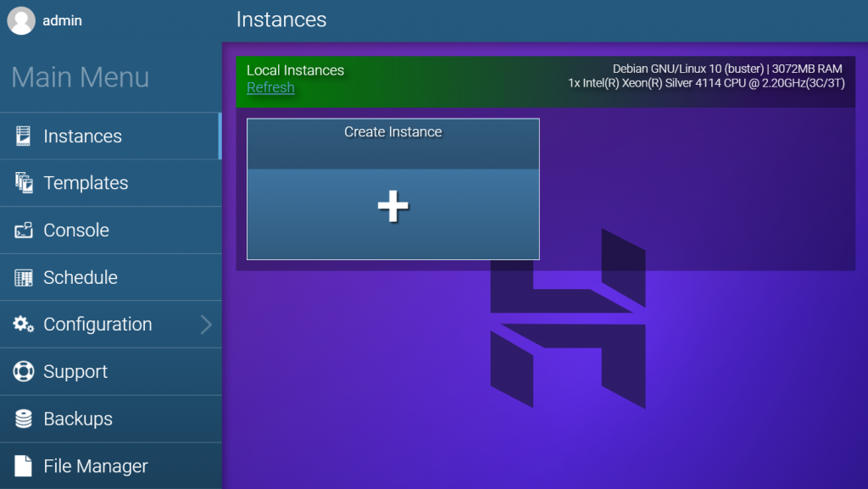868x489 pixels.
Task: Click the Console terminal icon
Action: [24, 231]
